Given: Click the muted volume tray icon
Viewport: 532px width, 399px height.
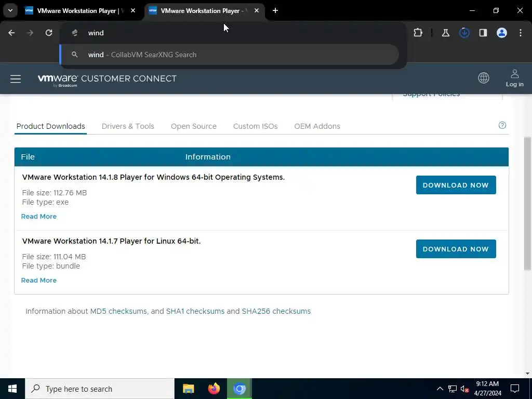Looking at the screenshot, I should coord(464,389).
